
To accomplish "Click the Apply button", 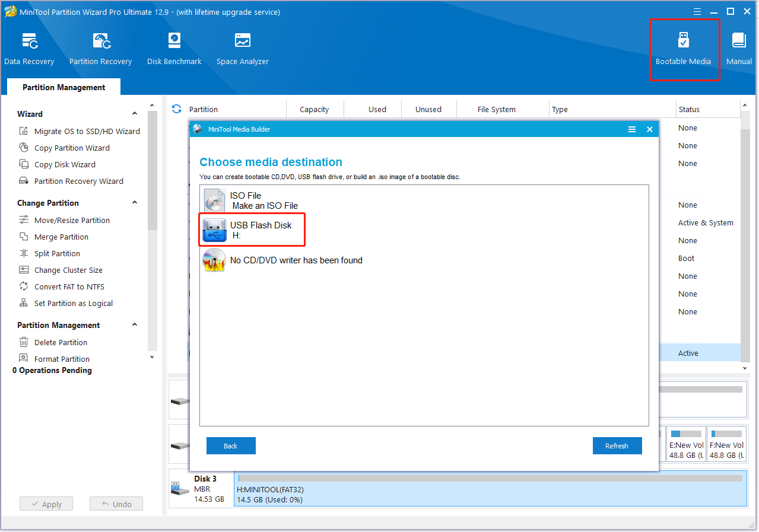I will 46,504.
